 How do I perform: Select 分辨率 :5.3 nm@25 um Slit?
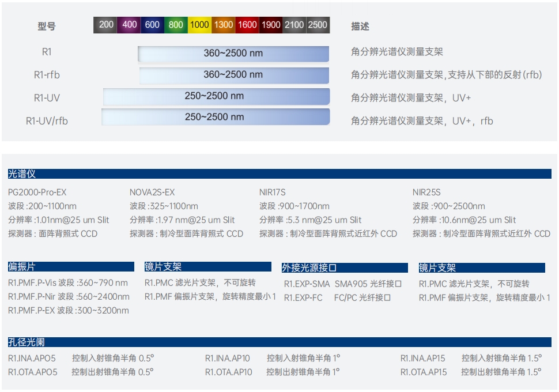(310, 220)
